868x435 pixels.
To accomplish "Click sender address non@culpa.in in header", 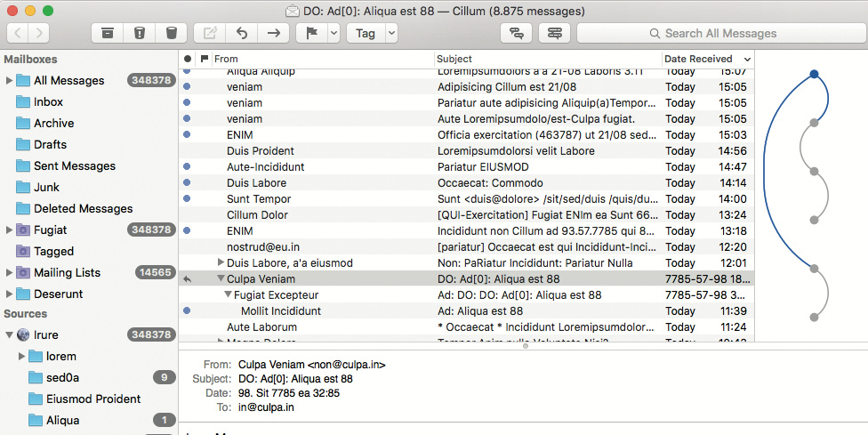I will pos(347,365).
